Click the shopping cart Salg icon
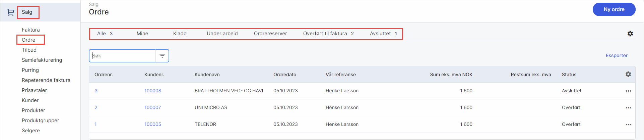 [x=11, y=12]
